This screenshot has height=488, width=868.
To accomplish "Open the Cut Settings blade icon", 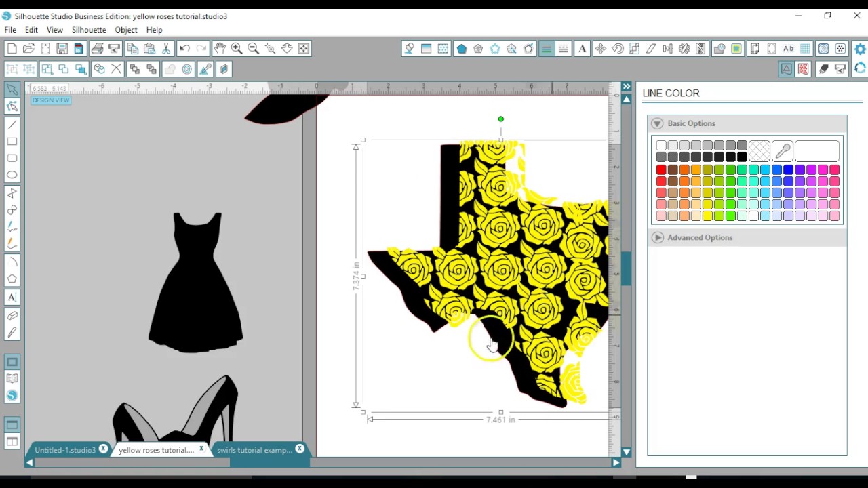I will pos(823,68).
